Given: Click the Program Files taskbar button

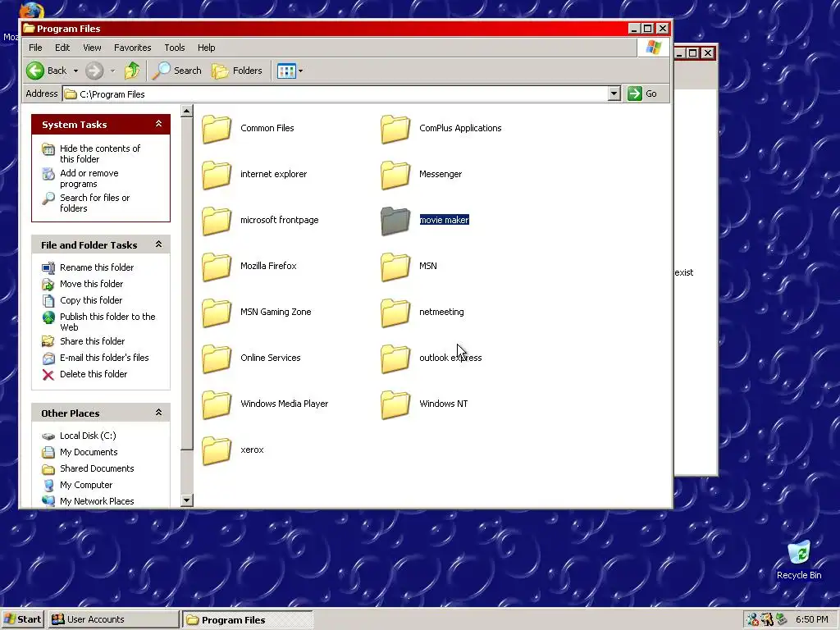Looking at the screenshot, I should coord(247,620).
